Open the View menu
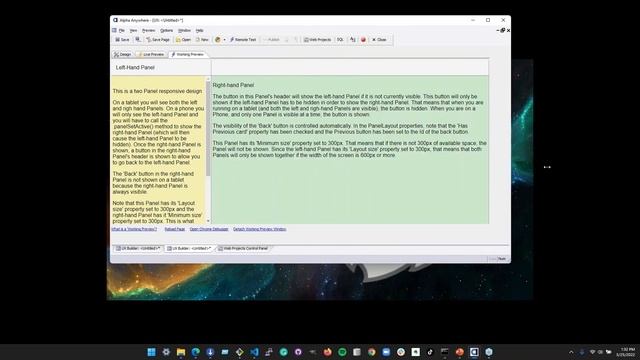Image resolution: width=640 pixels, height=360 pixels. [133, 30]
